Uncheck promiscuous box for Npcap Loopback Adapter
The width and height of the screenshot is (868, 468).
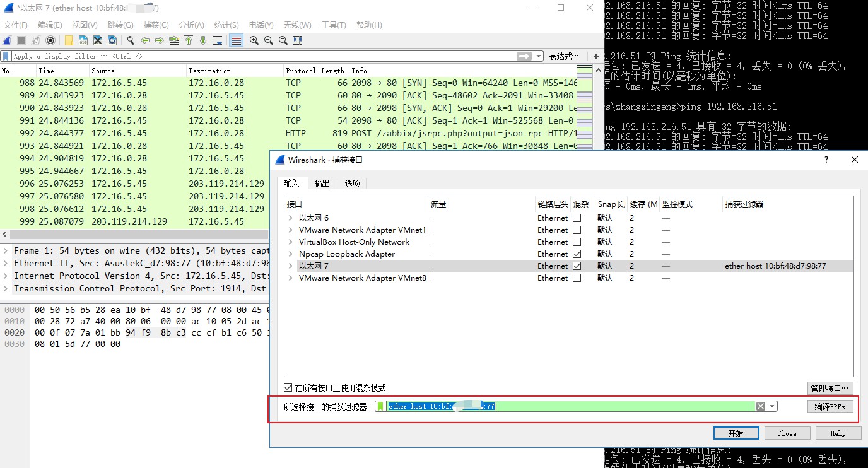pyautogui.click(x=577, y=254)
